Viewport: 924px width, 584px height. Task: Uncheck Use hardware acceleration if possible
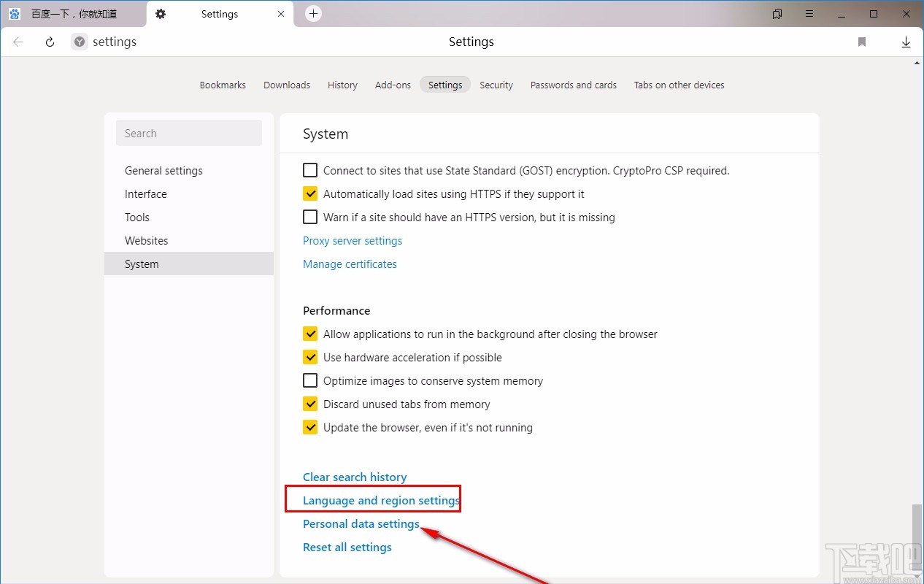pos(309,357)
